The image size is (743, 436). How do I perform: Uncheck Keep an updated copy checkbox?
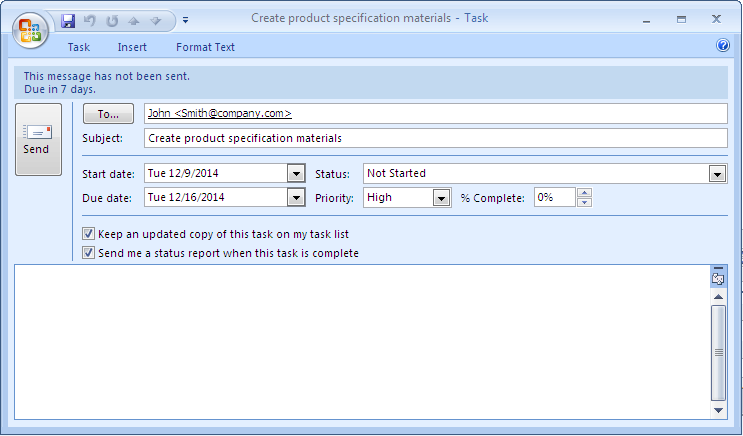(90, 234)
